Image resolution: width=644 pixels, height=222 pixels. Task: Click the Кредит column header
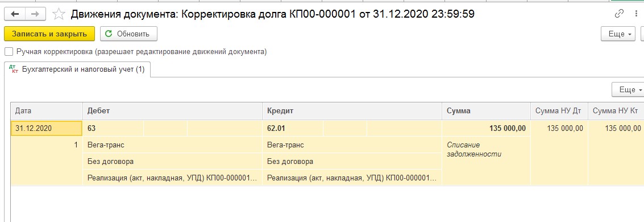pos(352,111)
